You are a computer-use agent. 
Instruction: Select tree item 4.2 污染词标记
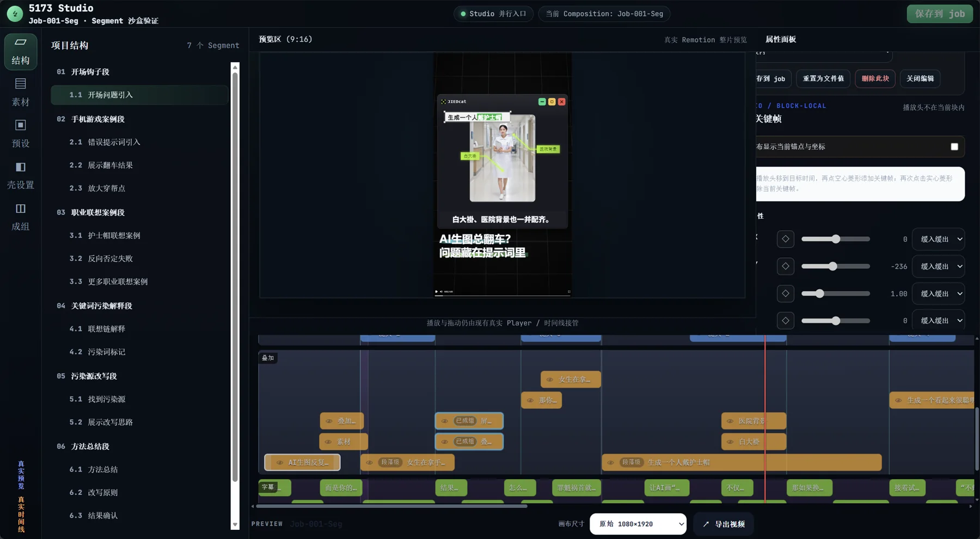coord(139,352)
